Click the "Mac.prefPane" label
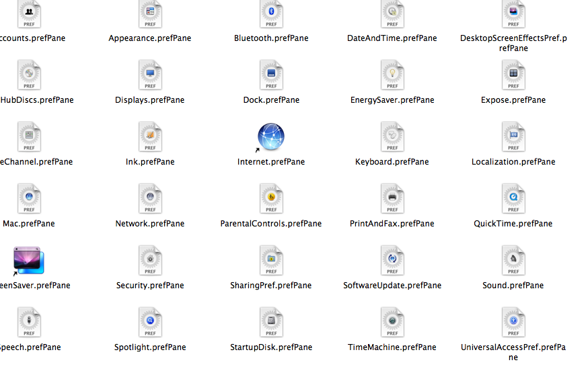Viewport: 588px width, 383px height. point(29,224)
